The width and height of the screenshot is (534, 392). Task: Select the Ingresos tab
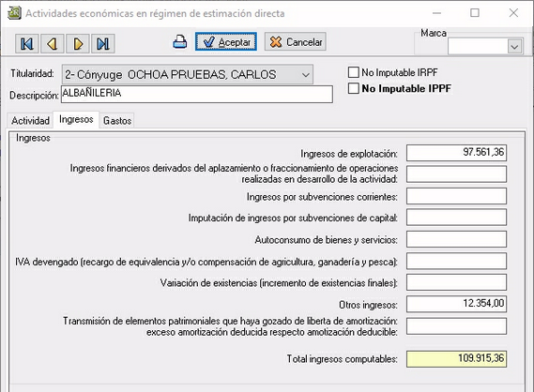[76, 119]
